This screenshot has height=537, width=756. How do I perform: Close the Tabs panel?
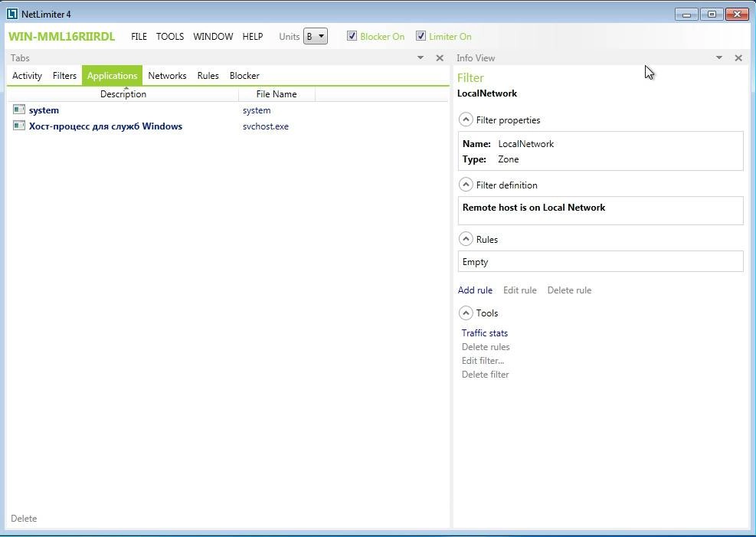pos(439,58)
